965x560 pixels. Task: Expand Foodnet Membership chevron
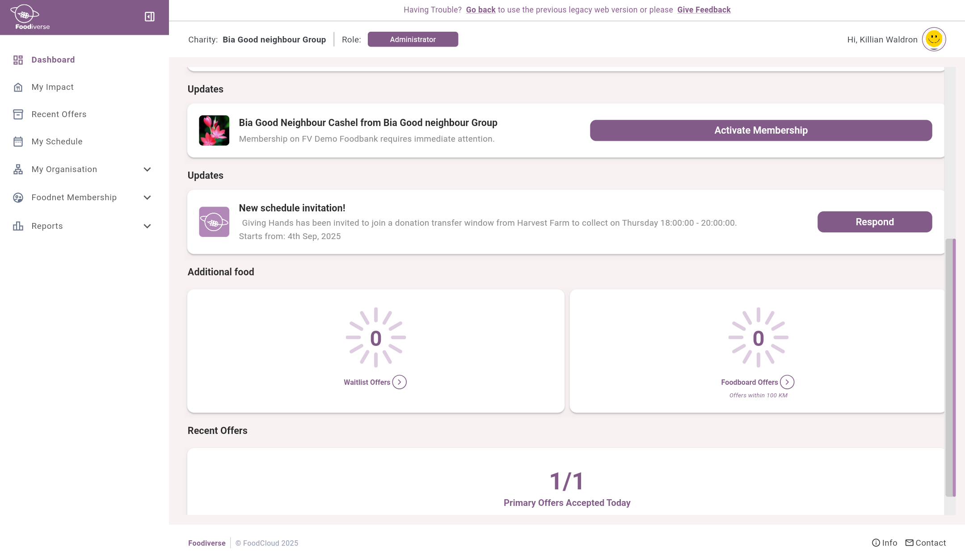147,198
